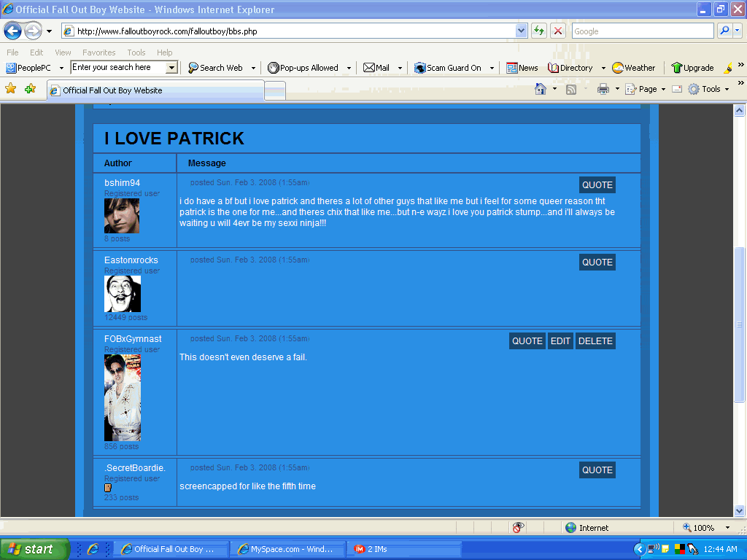Expand the PeoplePC search box dropdown
Image resolution: width=747 pixels, height=560 pixels.
pyautogui.click(x=171, y=68)
